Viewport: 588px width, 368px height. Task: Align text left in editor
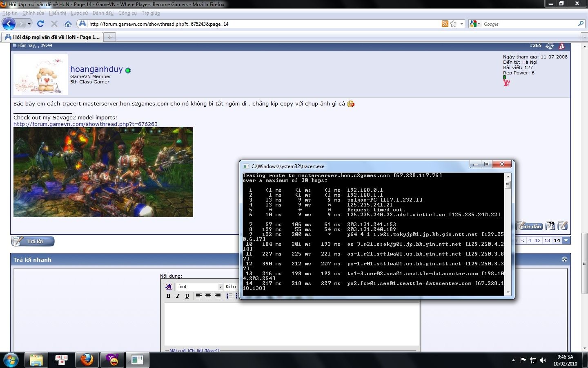(x=198, y=296)
